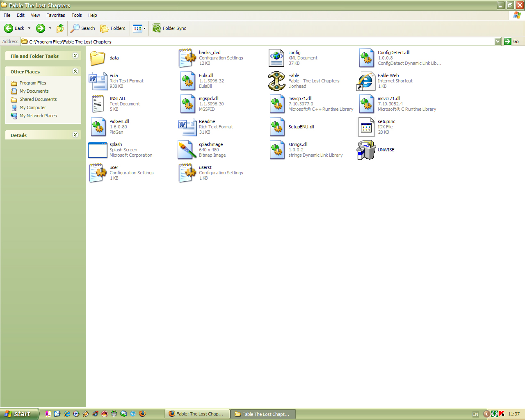525x420 pixels.
Task: Click the UNWISE uninstaller icon
Action: click(366, 150)
